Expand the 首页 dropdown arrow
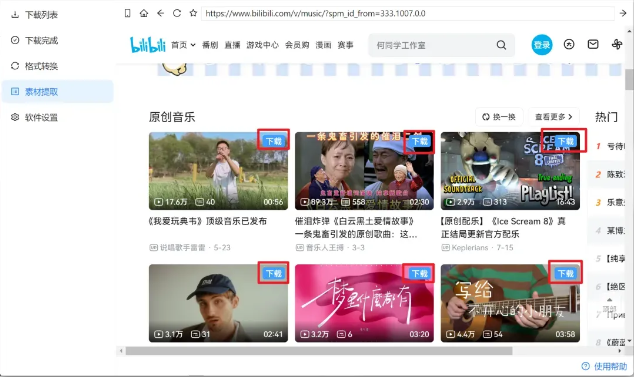This screenshot has width=634, height=377. pos(193,45)
